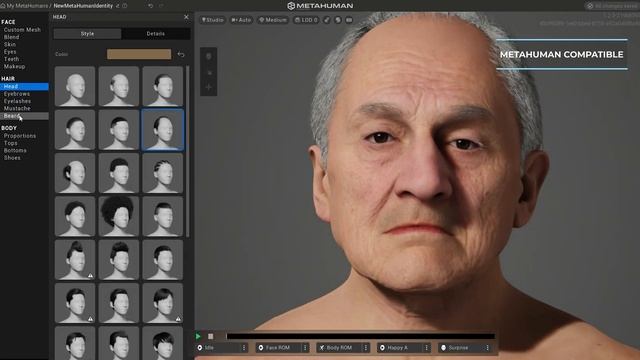Viewport: 640px width, 360px height.
Task: Click the top icon in viewport side panel
Action: click(209, 56)
